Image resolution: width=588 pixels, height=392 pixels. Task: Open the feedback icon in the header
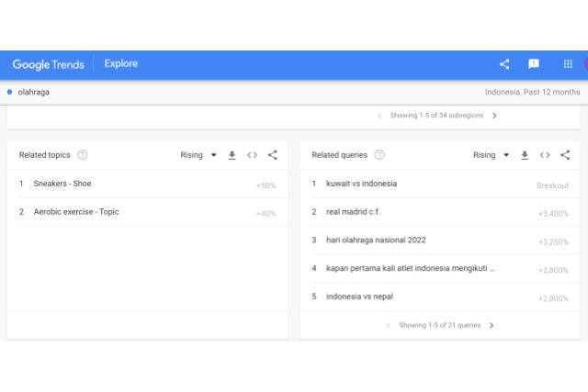pos(534,64)
